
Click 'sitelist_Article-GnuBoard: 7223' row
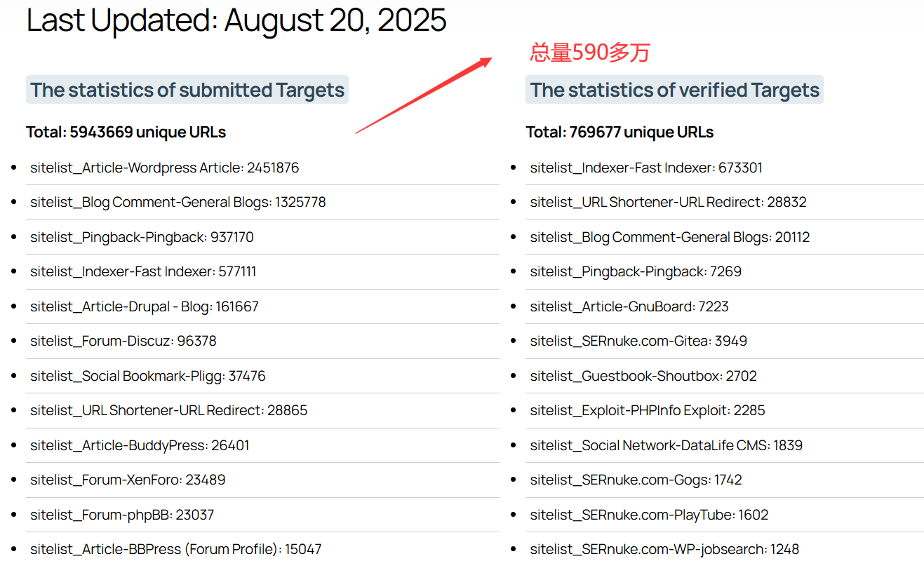pos(725,306)
